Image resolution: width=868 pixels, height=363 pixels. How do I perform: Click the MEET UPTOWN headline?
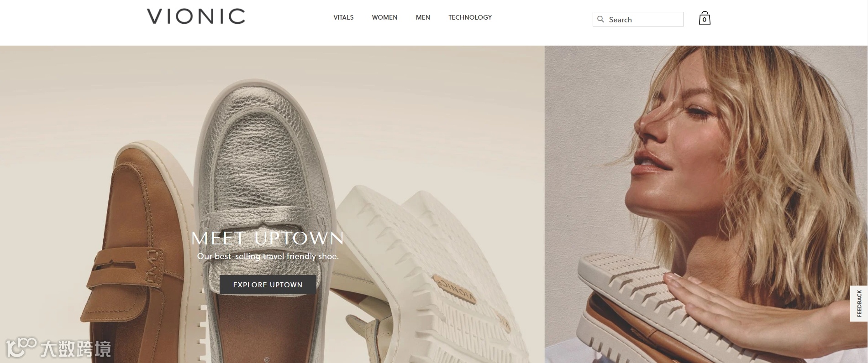[268, 238]
